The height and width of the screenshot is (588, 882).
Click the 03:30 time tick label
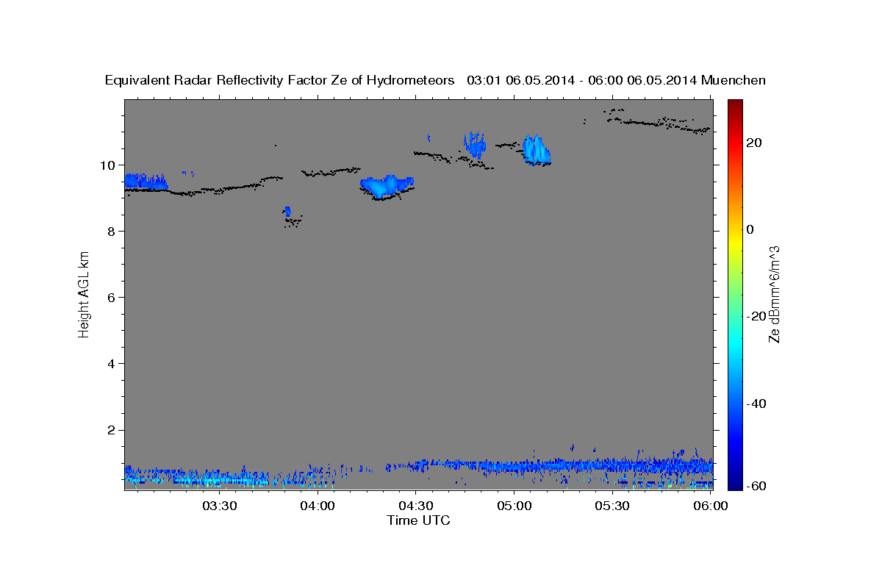tap(219, 506)
